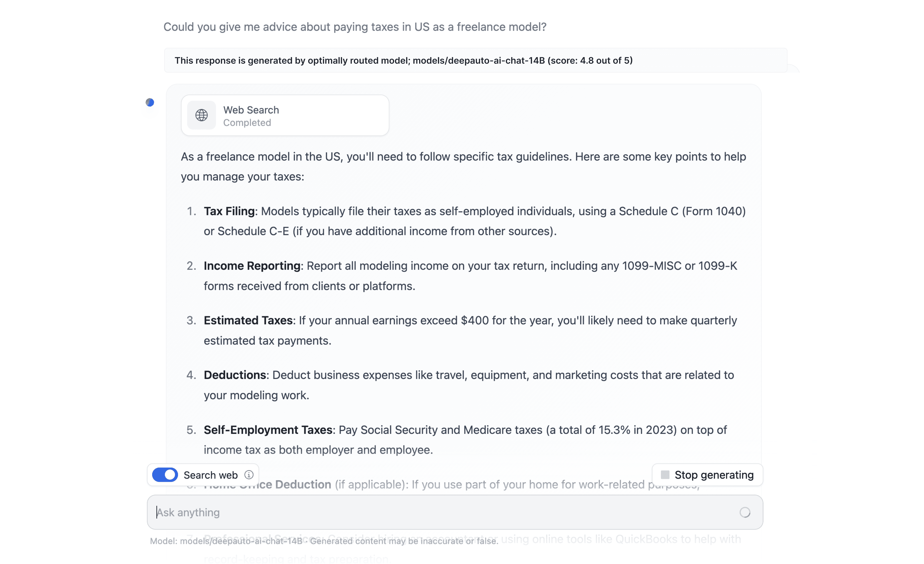Expand the Web Search Completed card
This screenshot has height=564, width=924.
pyautogui.click(x=285, y=115)
